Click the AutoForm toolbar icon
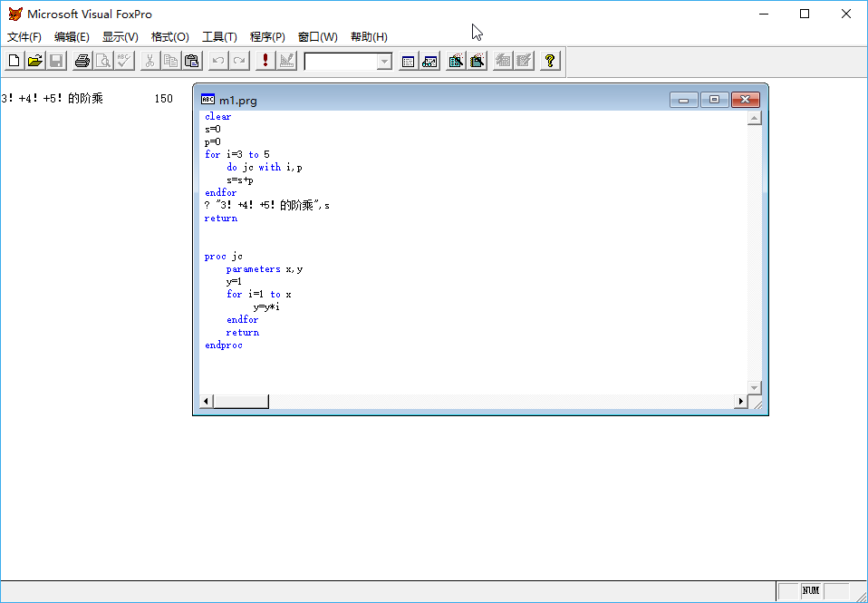The height and width of the screenshot is (603, 868). click(503, 61)
